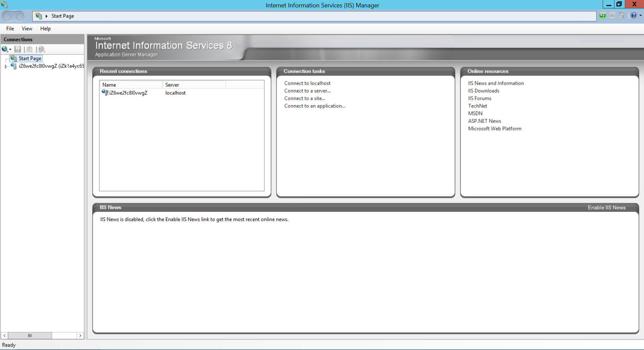
Task: Open IIS Downloads link
Action: coord(483,91)
